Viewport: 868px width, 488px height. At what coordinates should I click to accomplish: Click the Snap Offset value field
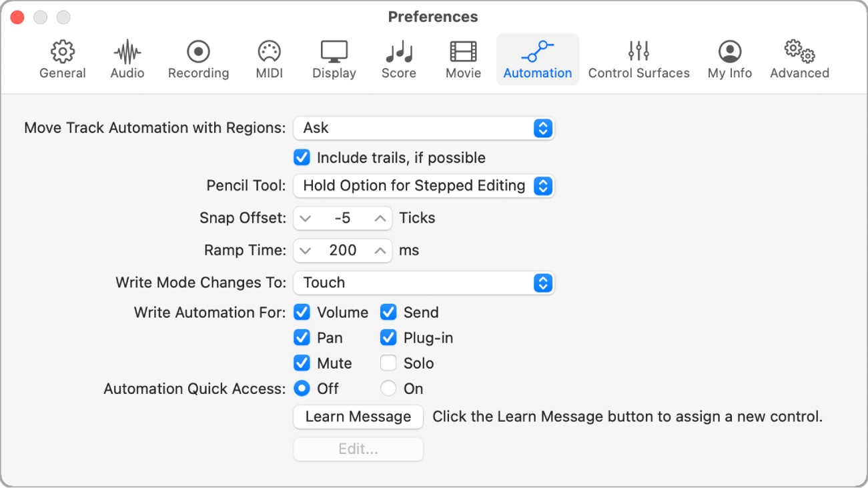tap(342, 219)
